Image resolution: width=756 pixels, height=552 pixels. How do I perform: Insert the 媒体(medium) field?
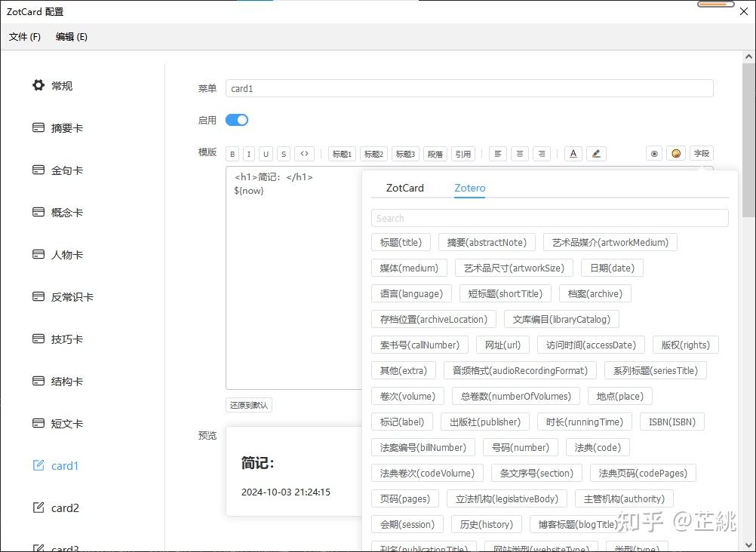[410, 268]
